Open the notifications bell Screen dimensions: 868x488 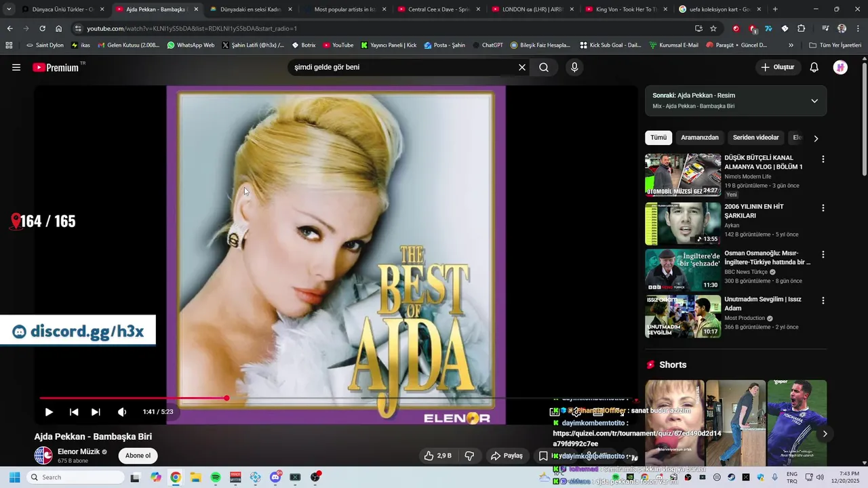click(x=814, y=67)
